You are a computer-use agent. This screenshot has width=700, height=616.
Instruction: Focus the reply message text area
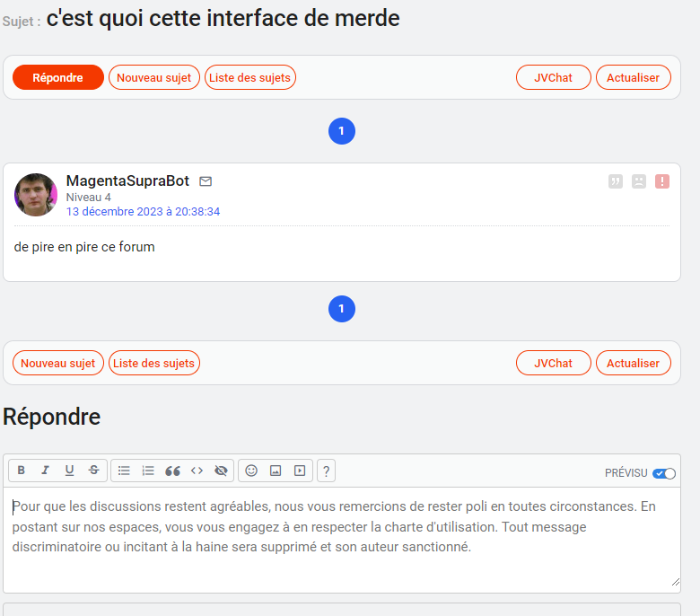342,540
